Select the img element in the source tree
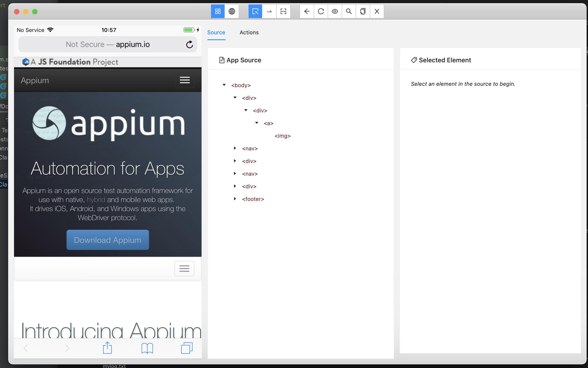The width and height of the screenshot is (588, 368). click(x=282, y=136)
